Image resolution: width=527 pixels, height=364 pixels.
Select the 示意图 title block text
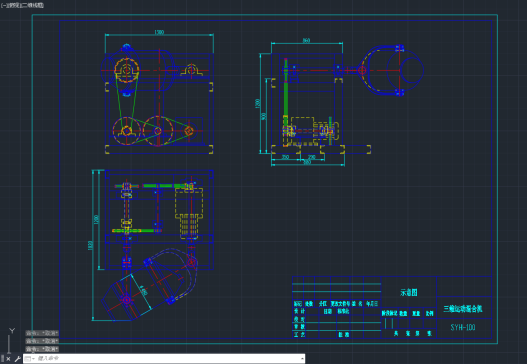click(409, 292)
